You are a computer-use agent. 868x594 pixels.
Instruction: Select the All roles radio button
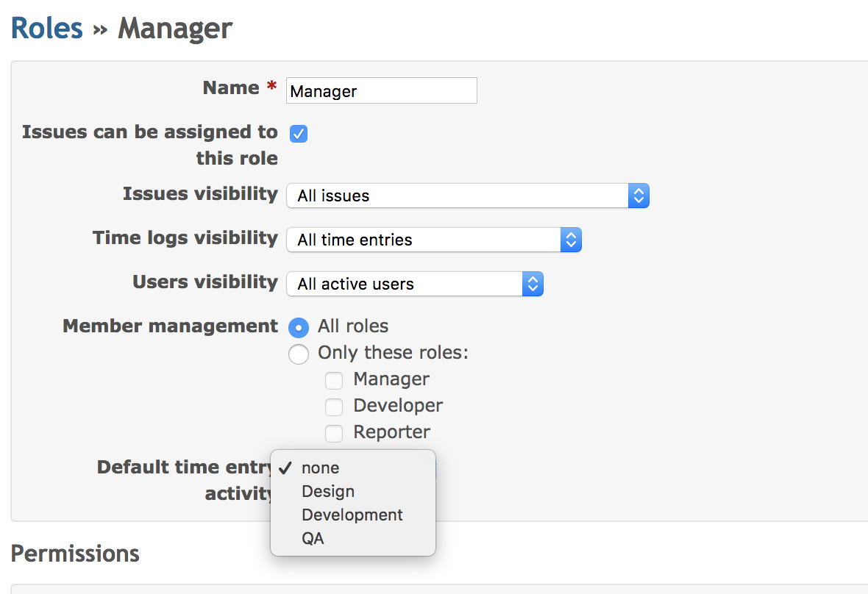299,327
